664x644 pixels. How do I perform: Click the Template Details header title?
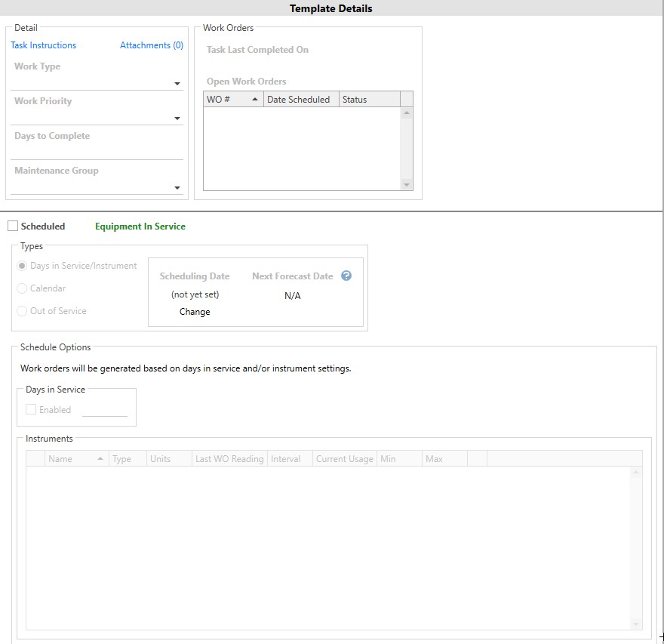coord(331,8)
